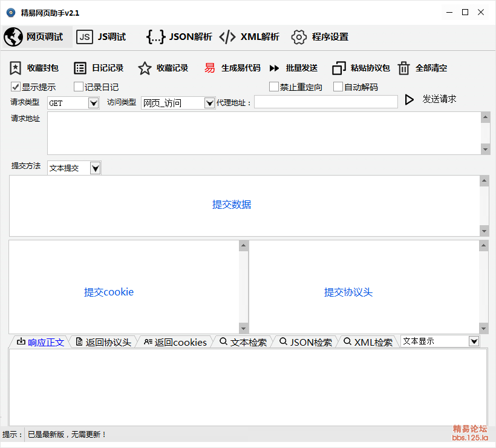Screen dimensions: 496x448
Task: Click the 请求地址 scrollbar up arrow
Action: 485,117
